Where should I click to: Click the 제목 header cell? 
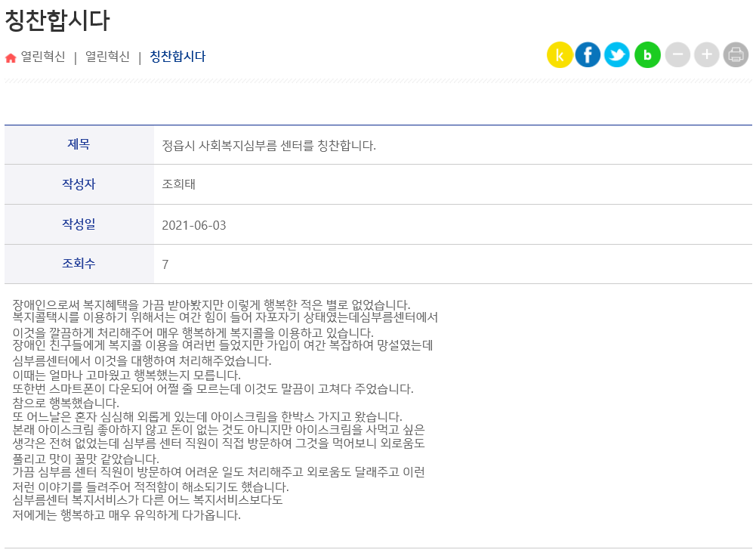coord(79,144)
